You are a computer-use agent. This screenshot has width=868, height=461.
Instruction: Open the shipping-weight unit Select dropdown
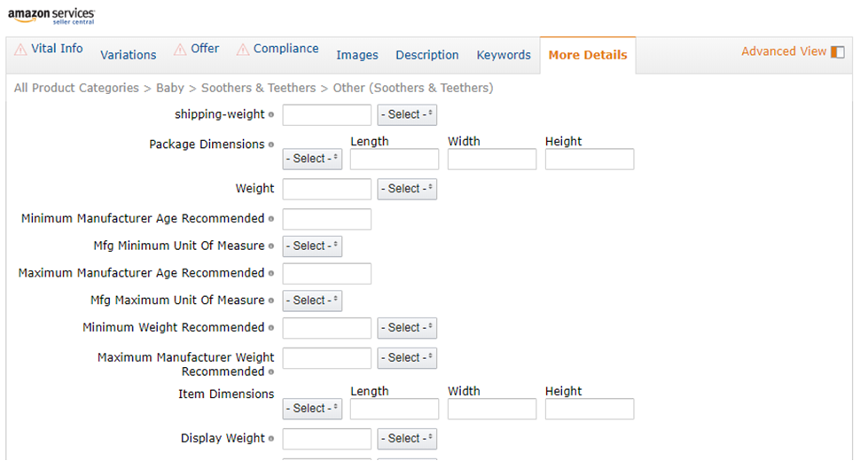tap(407, 114)
